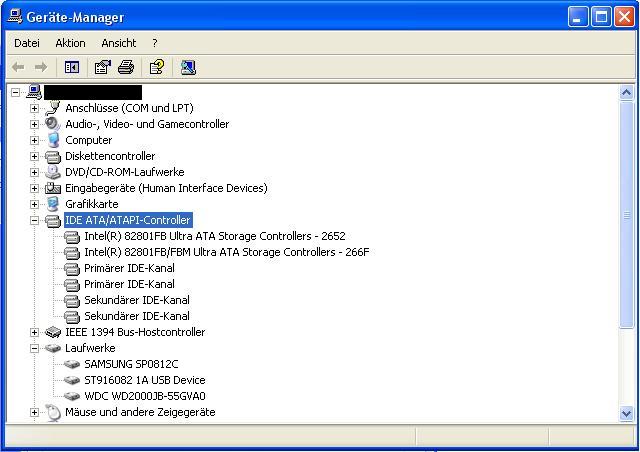Screen dimensions: 640x452
Task: Click the Help toolbar icon
Action: pyautogui.click(x=157, y=67)
